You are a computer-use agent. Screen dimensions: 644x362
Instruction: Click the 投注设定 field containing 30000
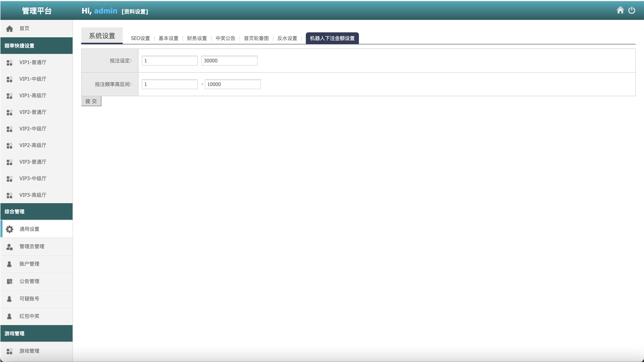click(229, 61)
